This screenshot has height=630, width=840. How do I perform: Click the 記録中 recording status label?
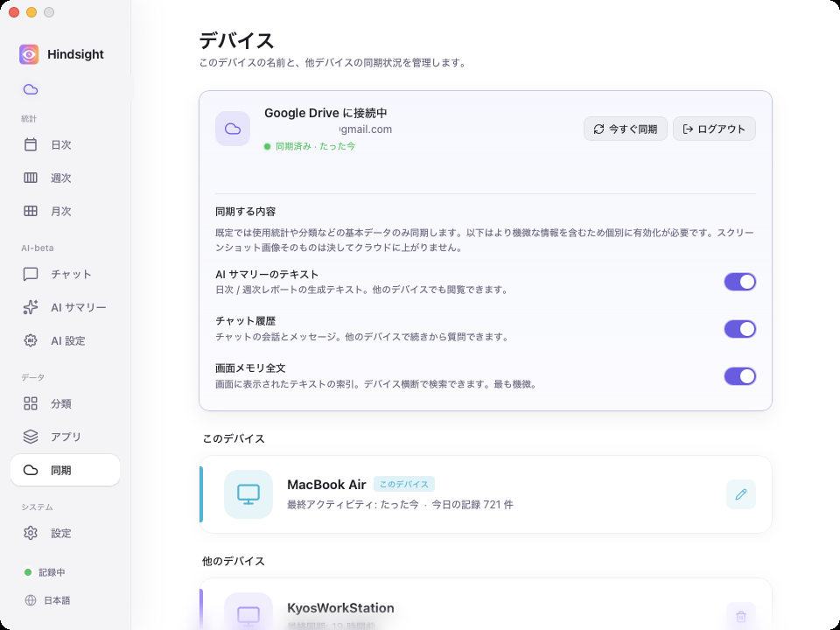tap(52, 572)
